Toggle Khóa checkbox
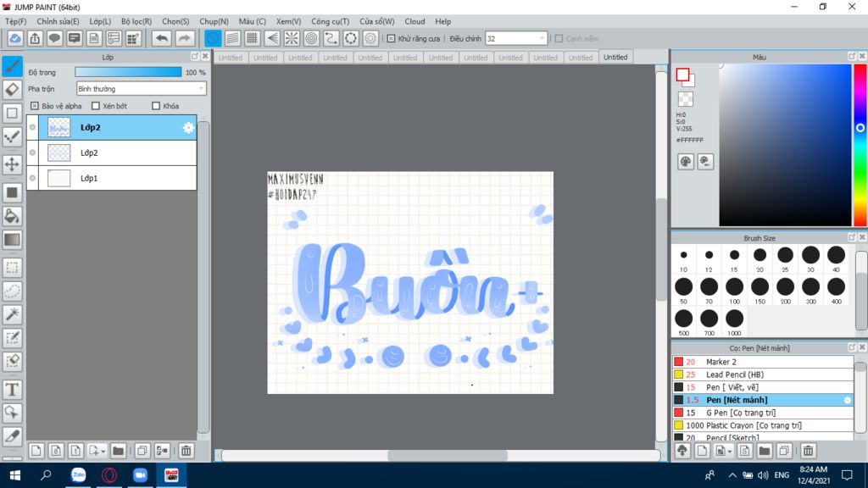Image resolution: width=868 pixels, height=488 pixels. [156, 106]
